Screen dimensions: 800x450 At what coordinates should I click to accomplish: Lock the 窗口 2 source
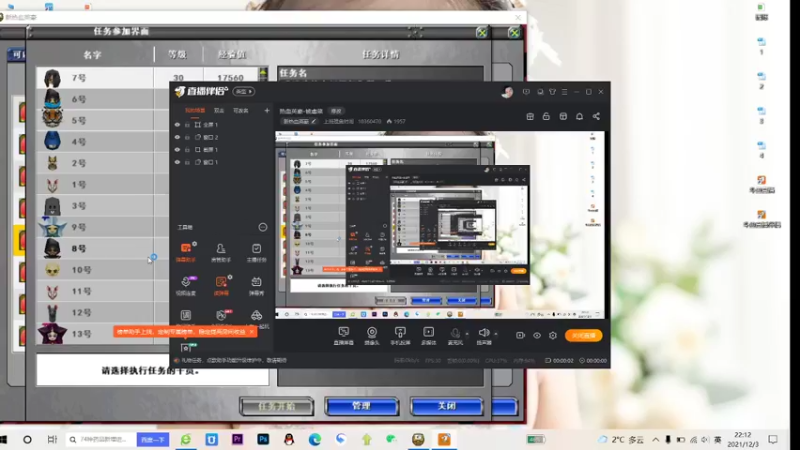(188, 137)
